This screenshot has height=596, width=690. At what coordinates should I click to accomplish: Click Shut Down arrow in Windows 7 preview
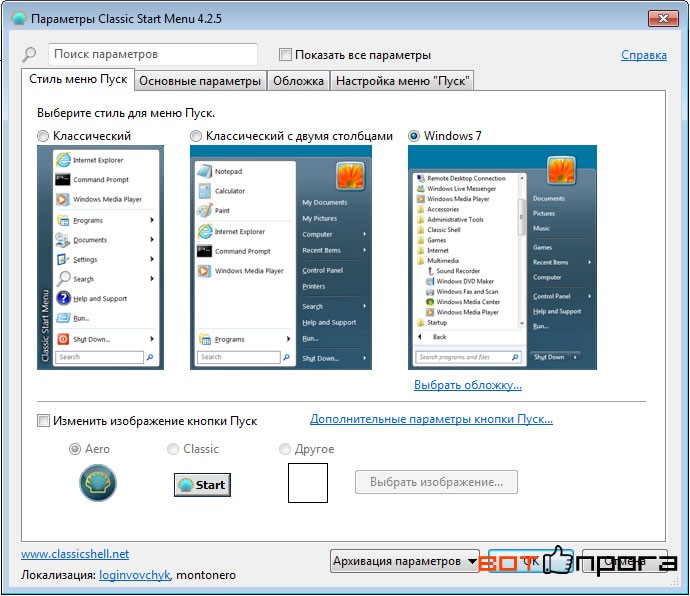pyautogui.click(x=575, y=357)
